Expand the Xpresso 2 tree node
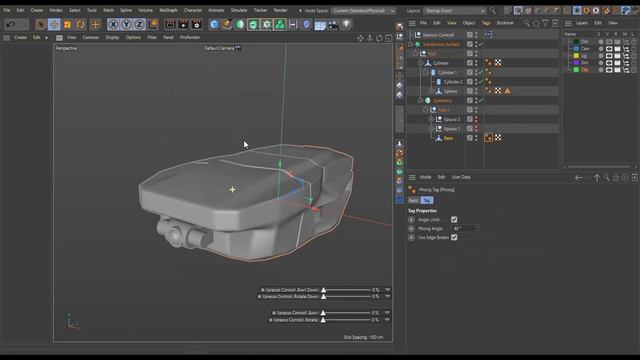 click(x=431, y=119)
